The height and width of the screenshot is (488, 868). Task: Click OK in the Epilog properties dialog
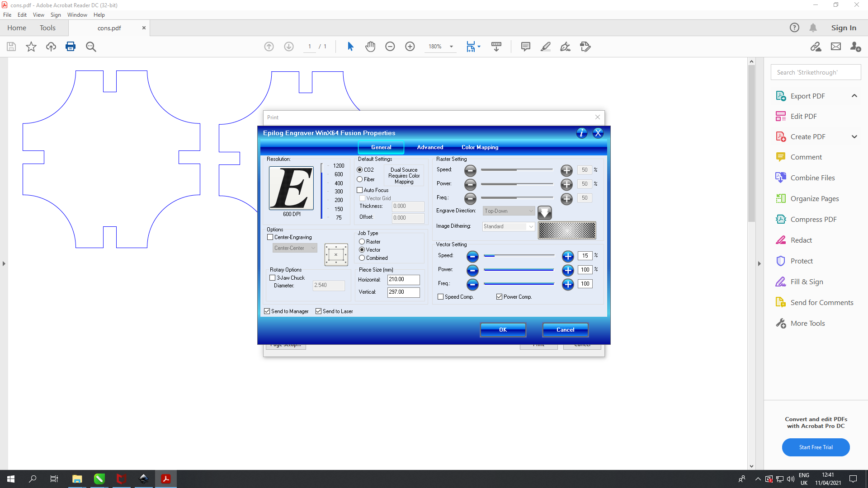click(x=503, y=330)
